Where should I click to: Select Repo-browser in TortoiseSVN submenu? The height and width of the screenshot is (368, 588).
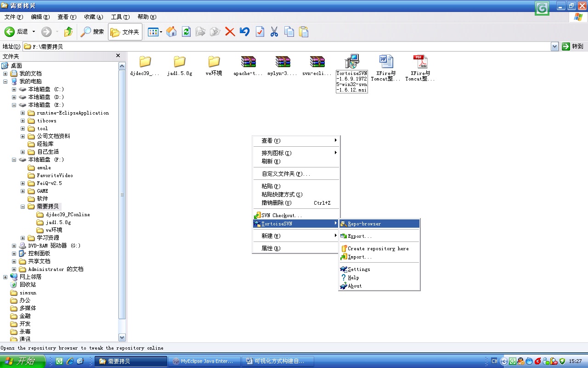[379, 224]
